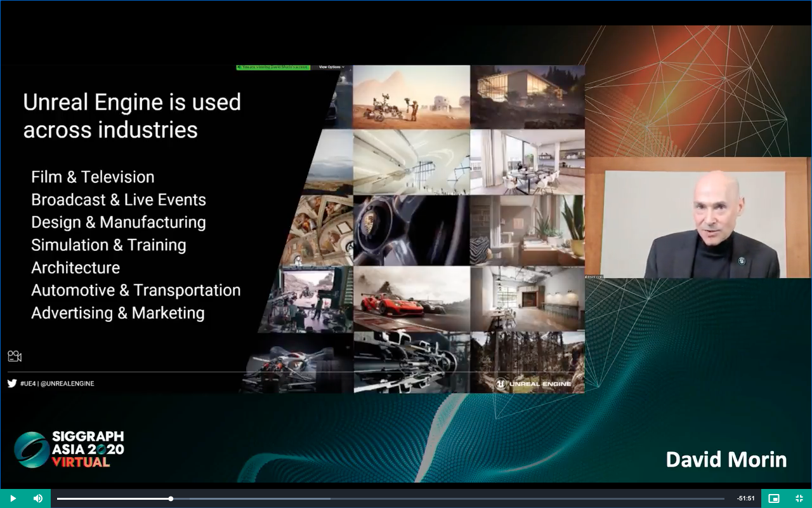Click the lit modern house at night image
This screenshot has width=812, height=508.
coord(527,97)
